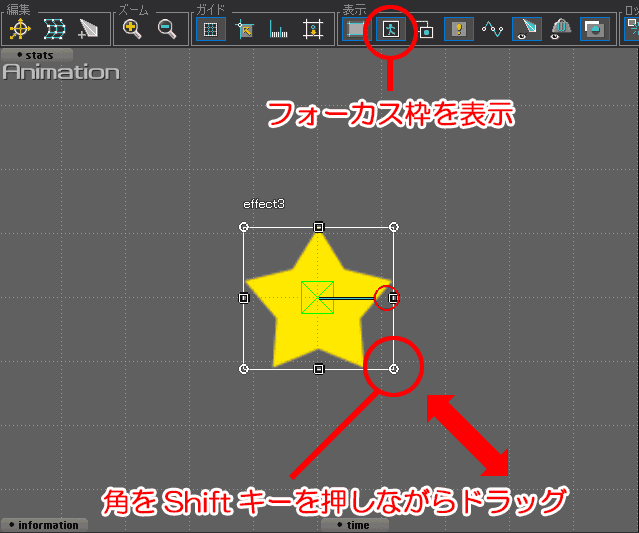Click the zoom out magnifier
This screenshot has height=533, width=639.
click(167, 29)
